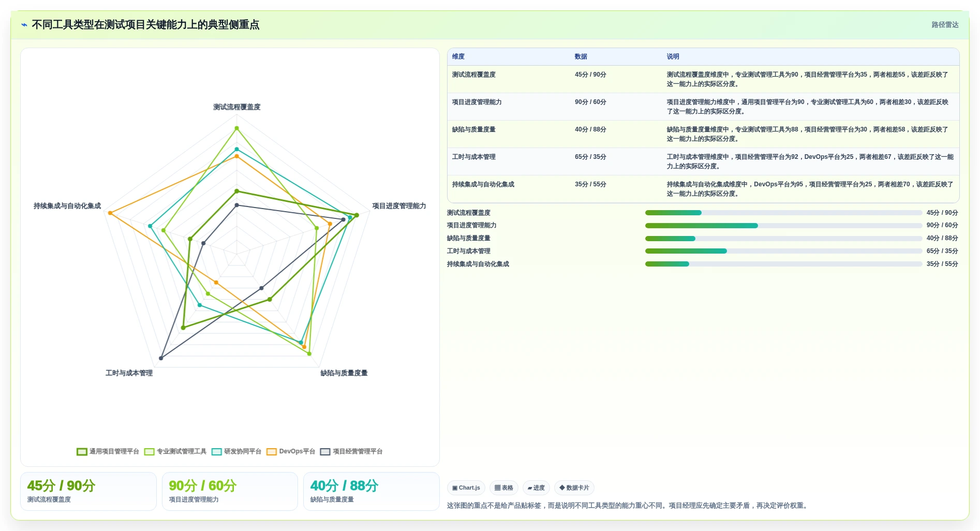The height and width of the screenshot is (531, 980).
Task: Click the 路径雷达 label in header
Action: 945,25
